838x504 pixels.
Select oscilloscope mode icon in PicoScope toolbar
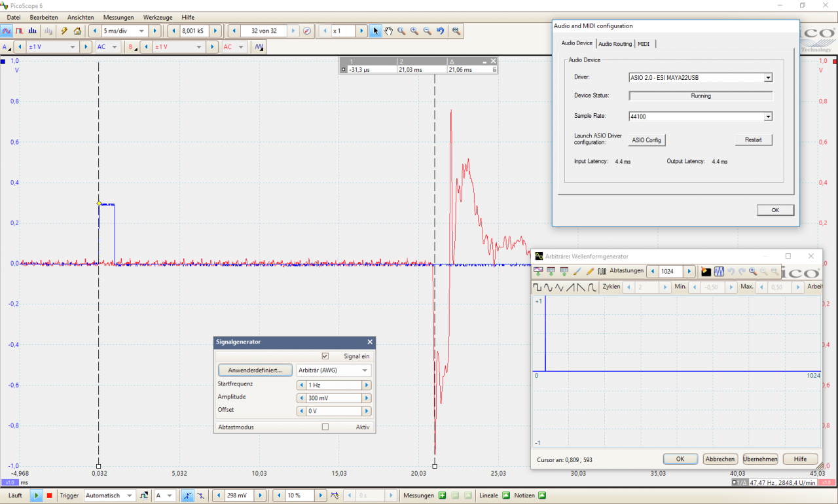coord(7,31)
